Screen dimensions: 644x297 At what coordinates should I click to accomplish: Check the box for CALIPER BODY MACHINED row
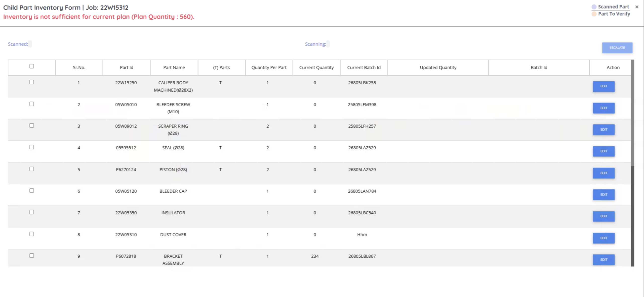click(x=32, y=82)
